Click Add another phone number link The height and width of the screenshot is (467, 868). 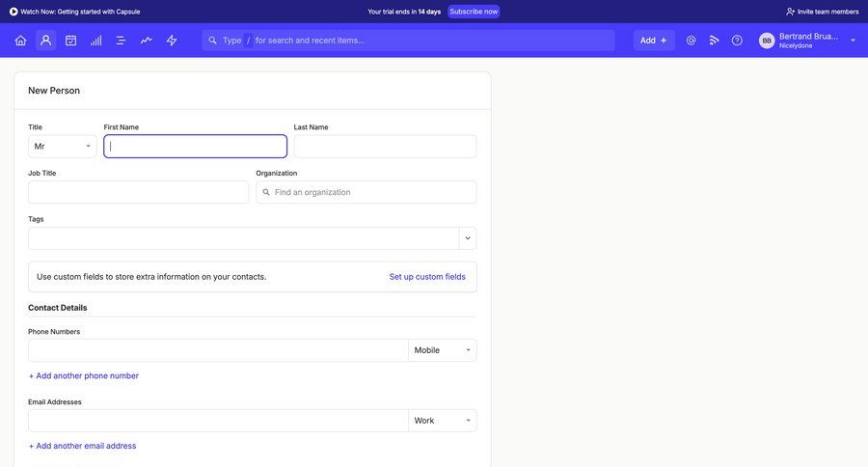coord(84,376)
